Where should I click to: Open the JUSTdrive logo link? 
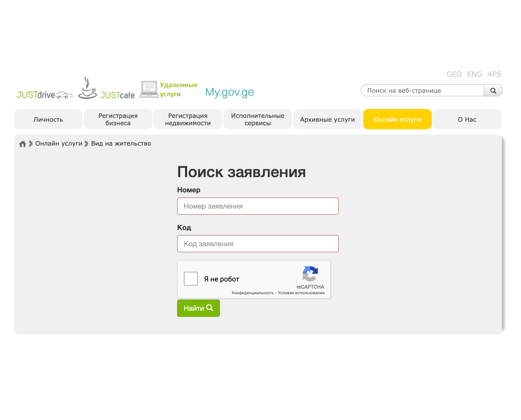44,95
